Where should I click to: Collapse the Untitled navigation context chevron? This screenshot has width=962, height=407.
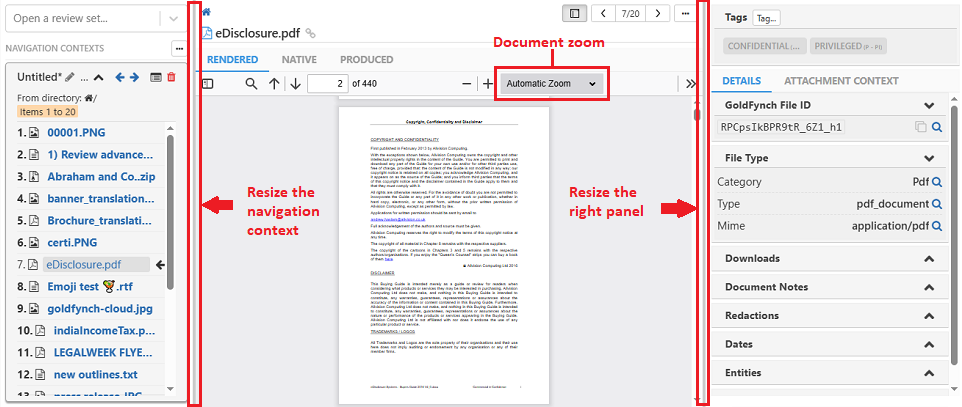point(99,77)
